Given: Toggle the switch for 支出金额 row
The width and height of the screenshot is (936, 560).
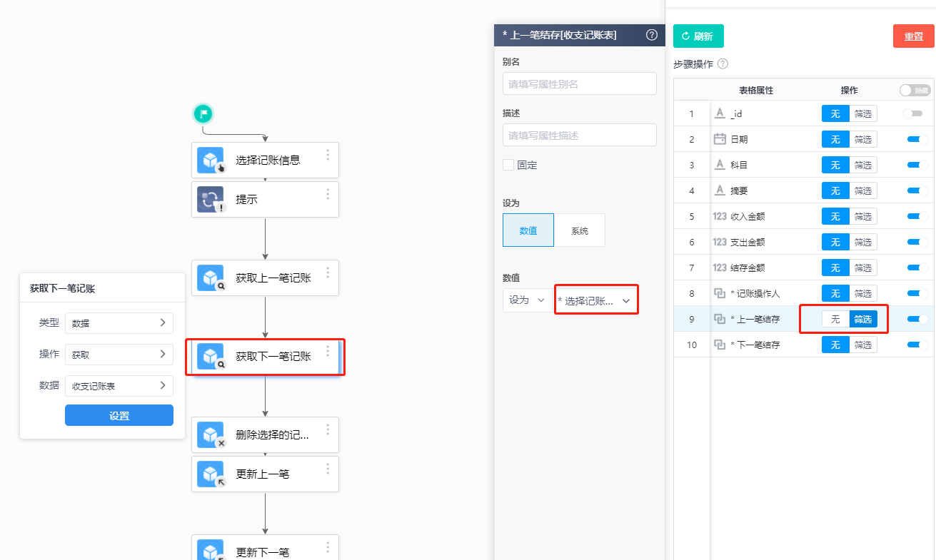Looking at the screenshot, I should point(917,242).
